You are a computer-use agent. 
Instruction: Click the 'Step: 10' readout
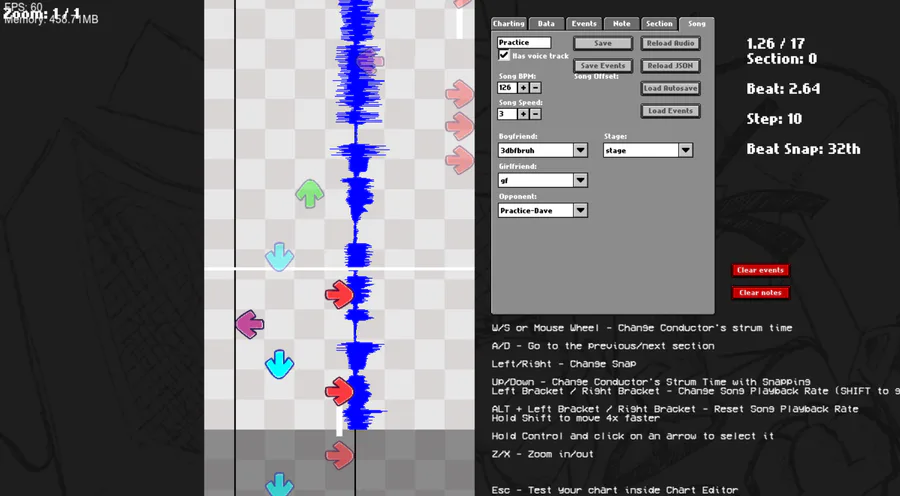click(774, 119)
